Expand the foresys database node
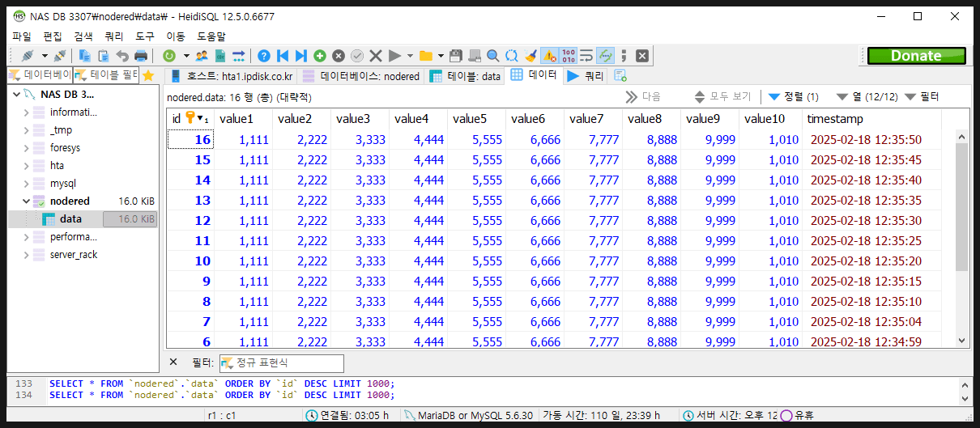The image size is (980, 428). [x=26, y=148]
